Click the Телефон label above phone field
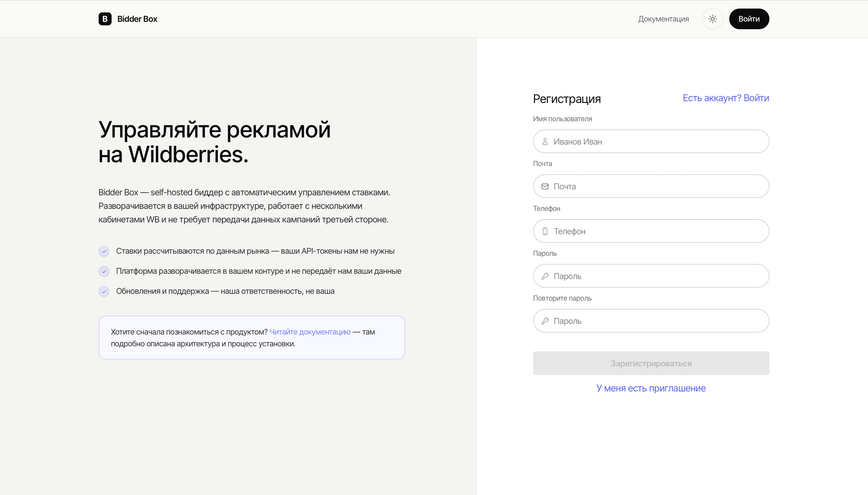This screenshot has height=495, width=868. pyautogui.click(x=546, y=209)
